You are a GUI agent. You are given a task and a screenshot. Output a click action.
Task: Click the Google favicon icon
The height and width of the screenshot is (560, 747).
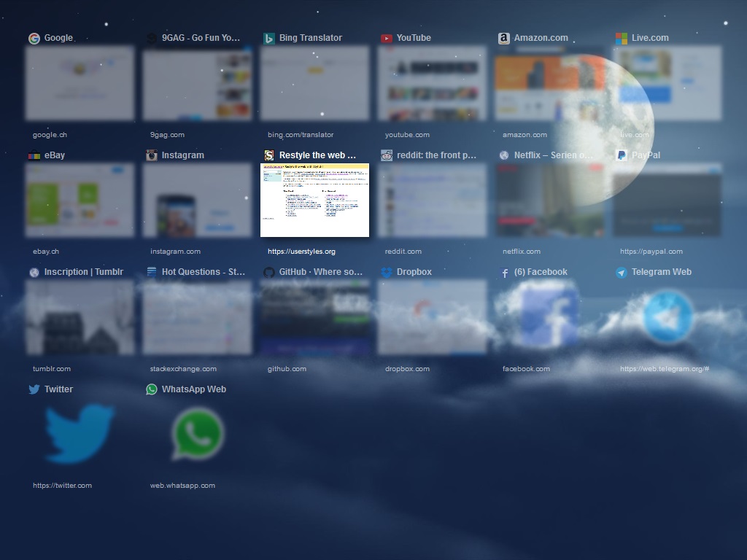pos(34,38)
